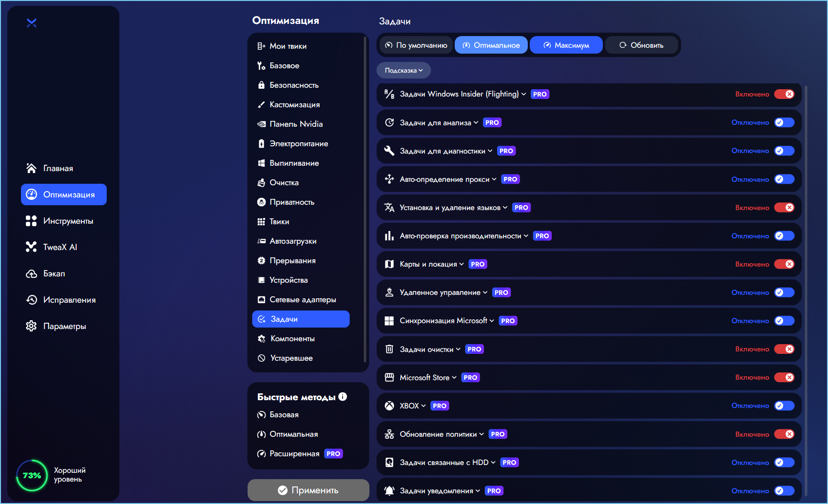Expand the Синхронизация Microsoft chevron
This screenshot has height=504, width=828.
[492, 321]
